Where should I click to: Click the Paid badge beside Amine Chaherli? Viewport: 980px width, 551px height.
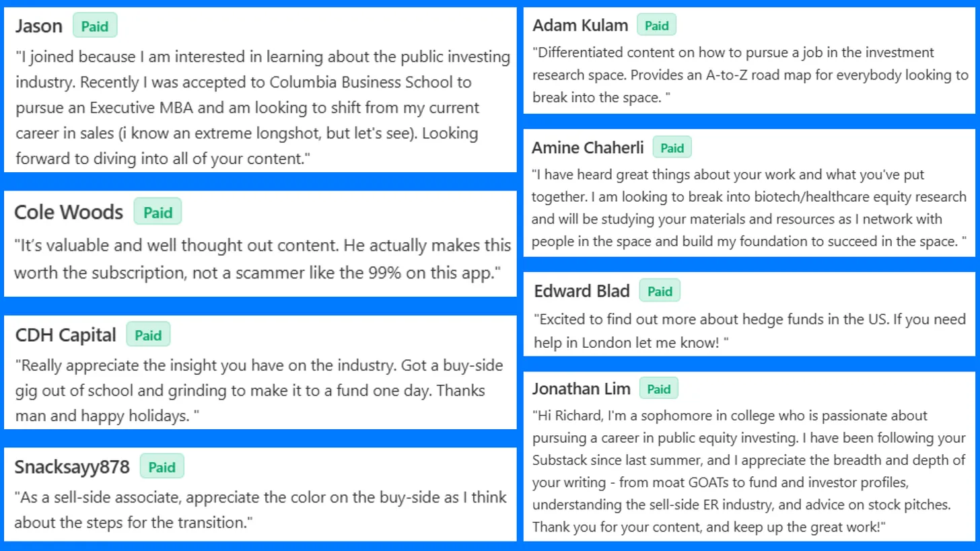click(672, 148)
